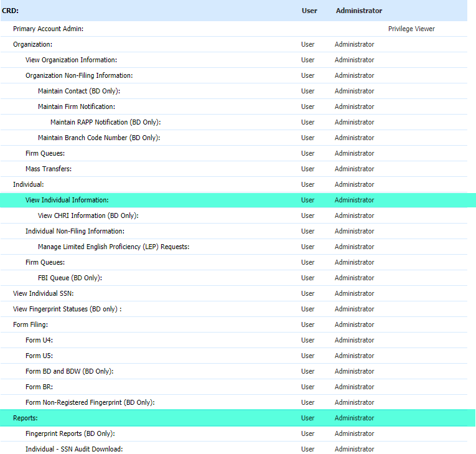Click the Privilege Viewer link
The width and height of the screenshot is (476, 454).
pos(411,29)
